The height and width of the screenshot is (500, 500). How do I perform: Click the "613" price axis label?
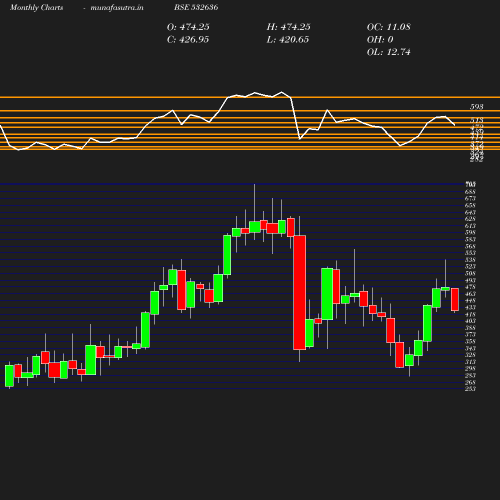pos(470,226)
